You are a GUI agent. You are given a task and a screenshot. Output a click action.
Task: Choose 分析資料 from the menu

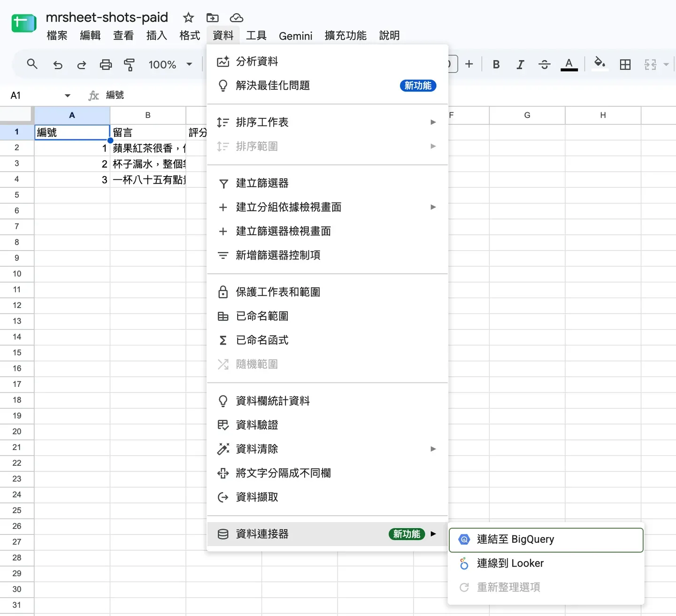point(327,62)
